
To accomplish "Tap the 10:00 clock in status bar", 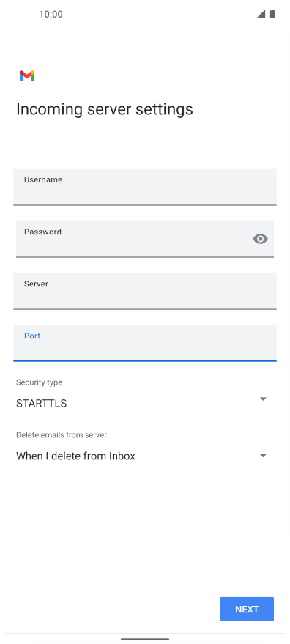I will pyautogui.click(x=51, y=15).
